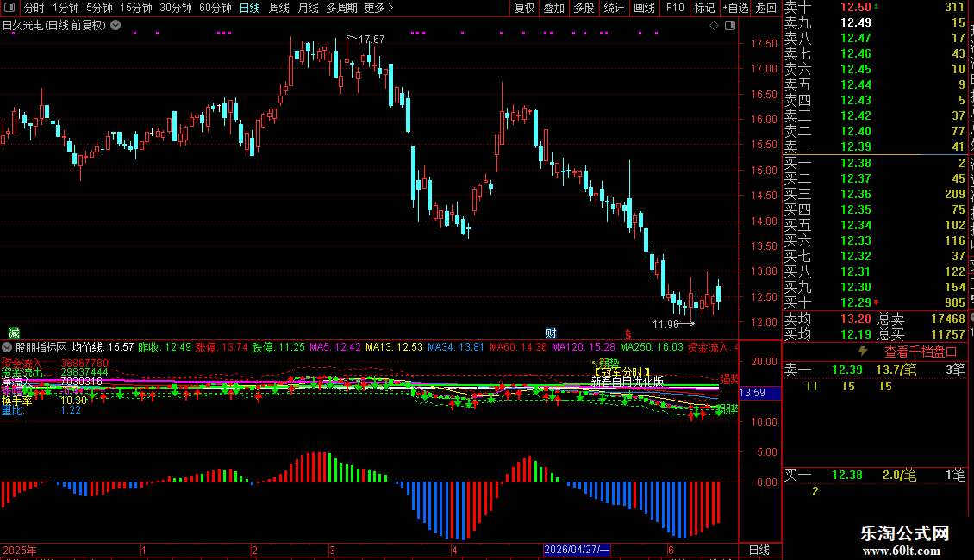
Task: Expand the 更多 more periods menu
Action: point(378,8)
